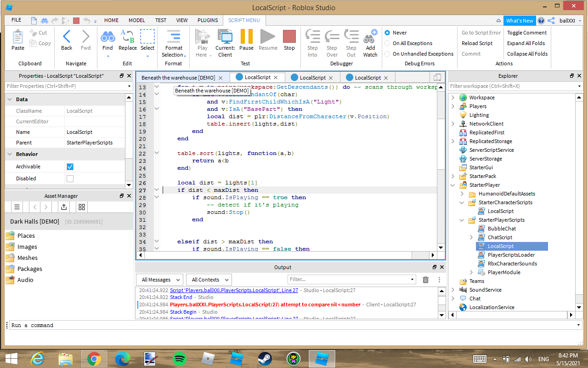
Task: Click the Play Here button
Action: pos(202,41)
